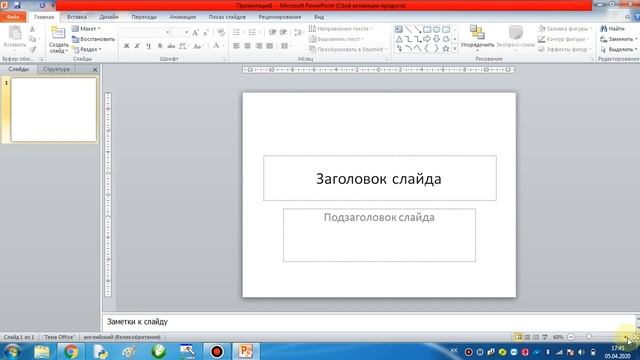Click Заменить replace button
640x360 pixels.
click(618, 39)
